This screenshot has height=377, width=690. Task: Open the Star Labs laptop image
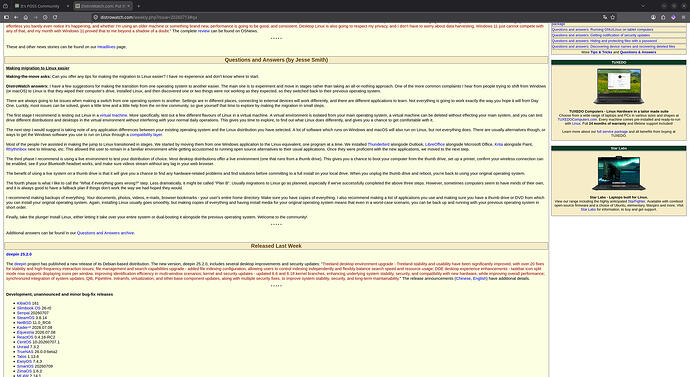618,173
